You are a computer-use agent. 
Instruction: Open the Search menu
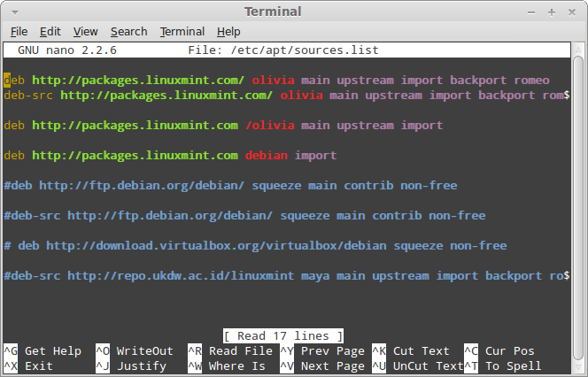click(129, 32)
